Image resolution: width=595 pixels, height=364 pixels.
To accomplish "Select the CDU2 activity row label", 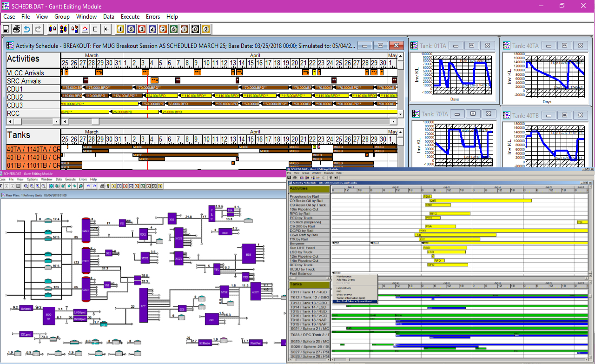I will coord(33,97).
